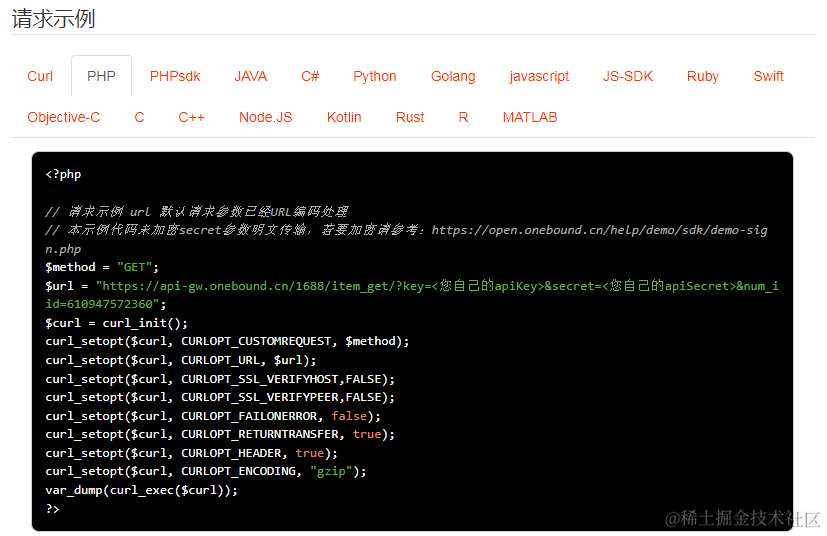The width and height of the screenshot is (827, 536).
Task: Click the CURLOPT_HEADER line
Action: (191, 453)
